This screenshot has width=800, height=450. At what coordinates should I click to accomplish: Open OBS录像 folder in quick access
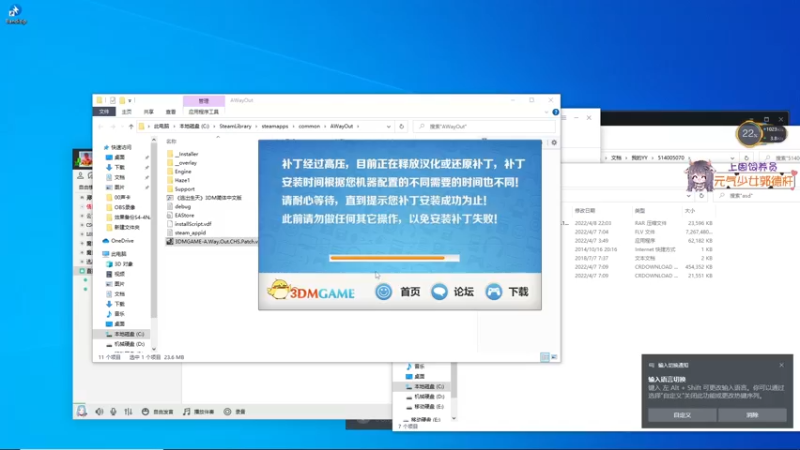tap(120, 208)
